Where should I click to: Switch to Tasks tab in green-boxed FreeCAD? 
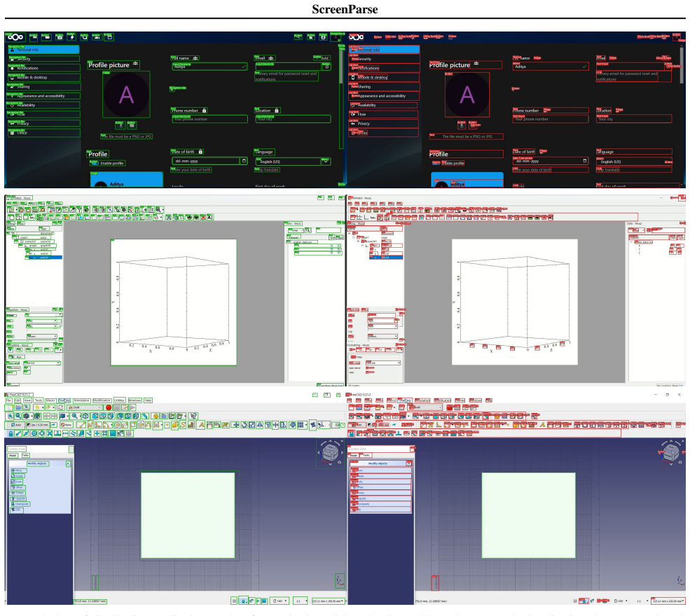[x=25, y=456]
